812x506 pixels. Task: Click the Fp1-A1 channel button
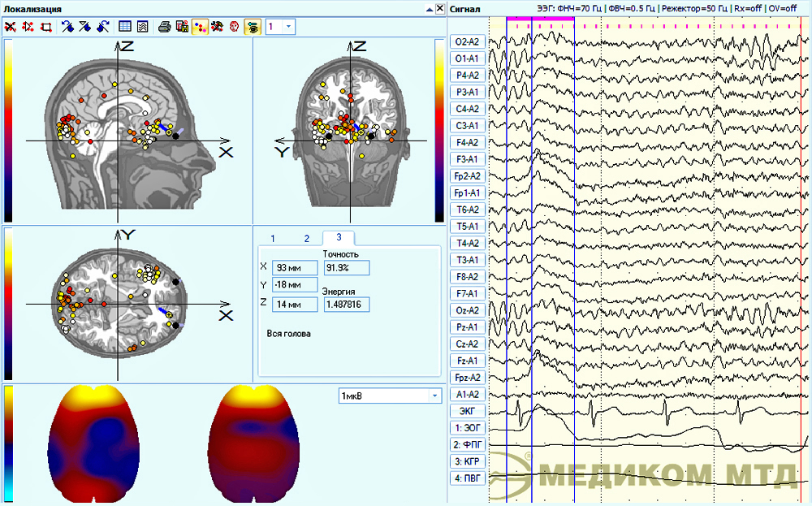[468, 193]
